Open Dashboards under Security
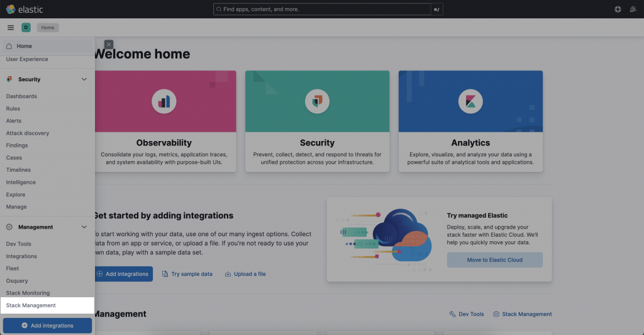This screenshot has width=644, height=335. (x=21, y=96)
